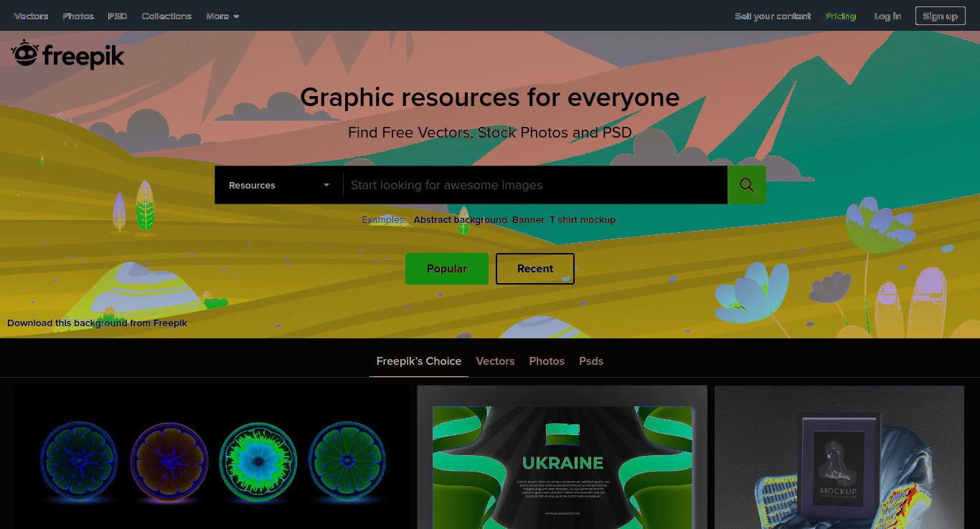Open the Ukraine banner thumbnail
Image resolution: width=980 pixels, height=529 pixels.
click(x=562, y=457)
